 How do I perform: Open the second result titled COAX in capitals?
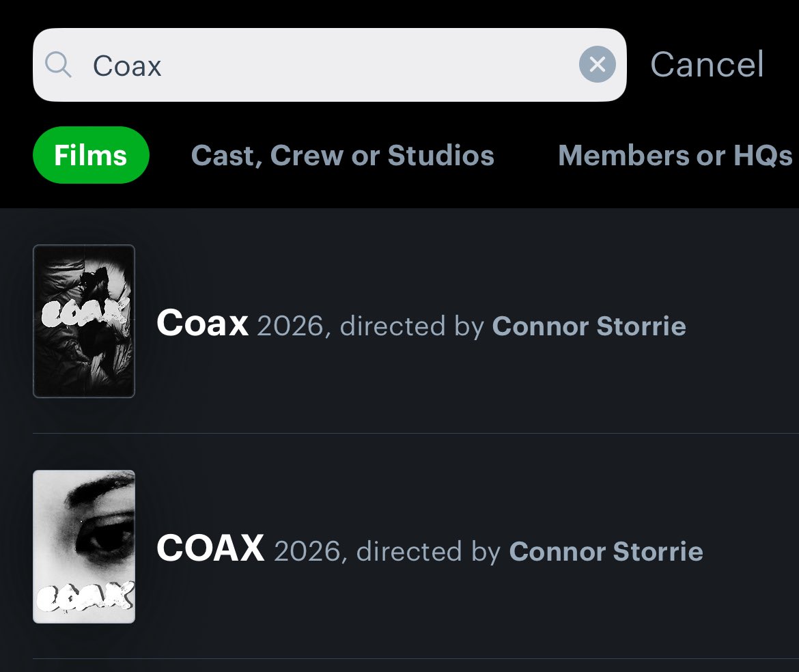pos(210,548)
